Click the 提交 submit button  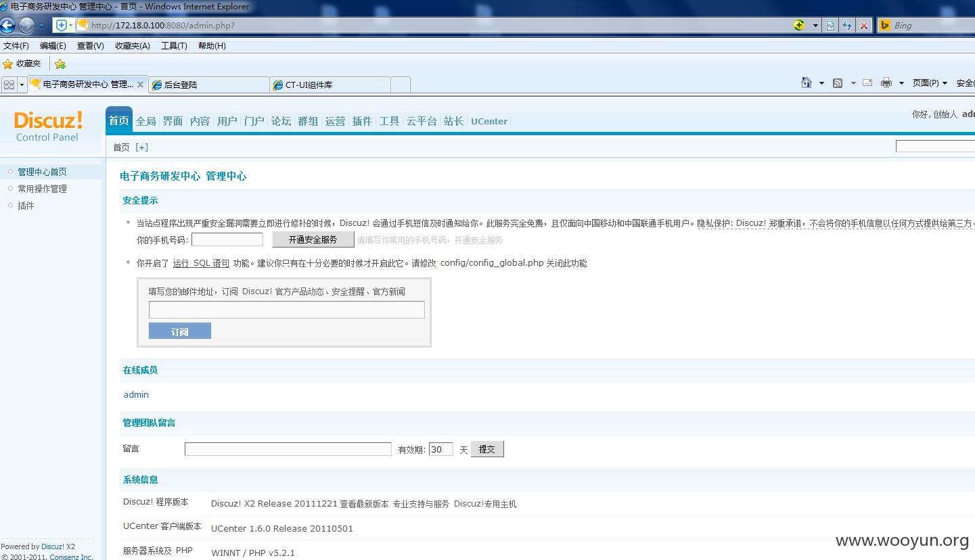487,449
